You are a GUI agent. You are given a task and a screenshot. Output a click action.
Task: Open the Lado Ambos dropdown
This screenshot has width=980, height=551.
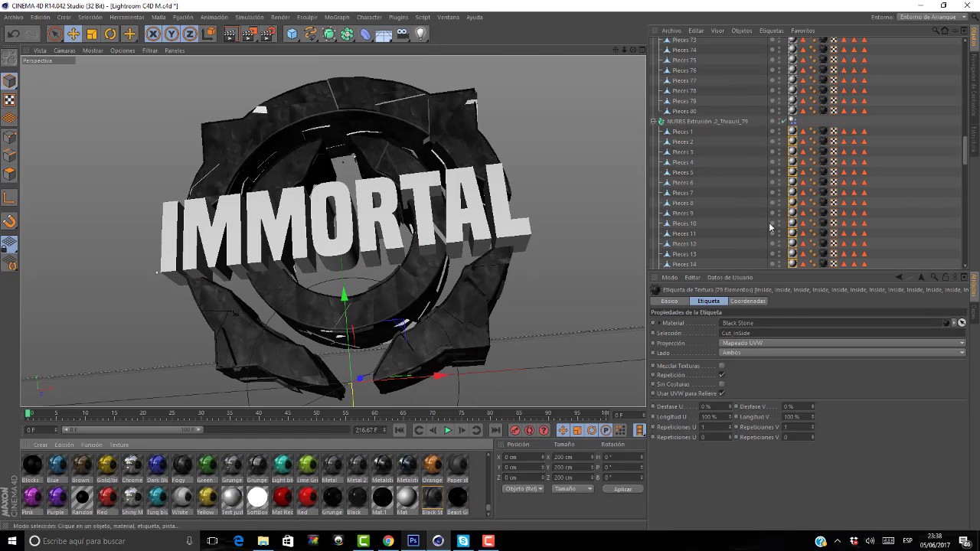[x=842, y=353]
